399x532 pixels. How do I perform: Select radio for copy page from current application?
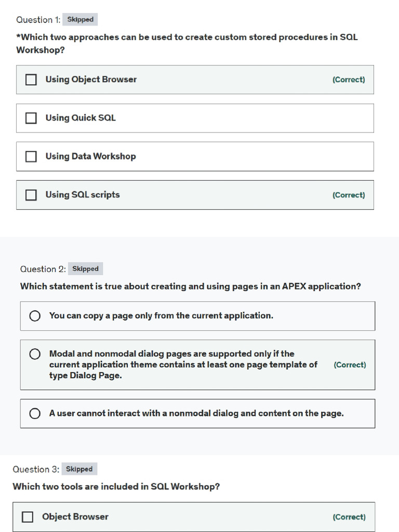tap(35, 316)
